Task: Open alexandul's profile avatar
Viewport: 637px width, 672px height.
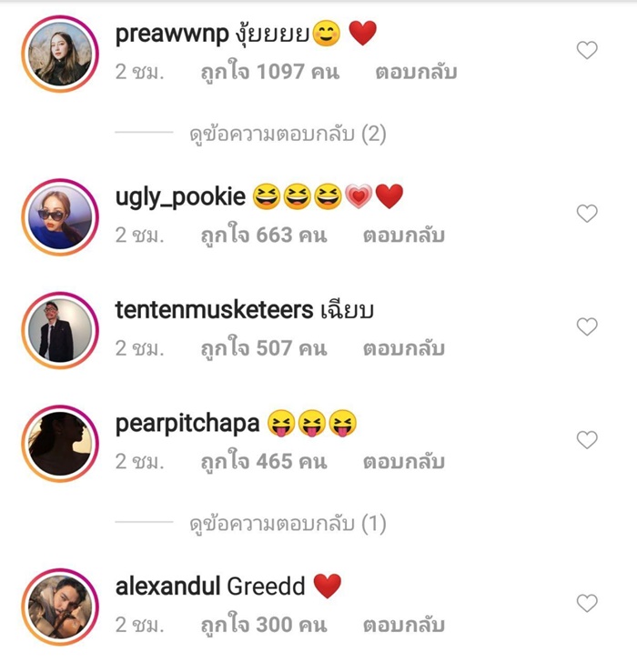Action: pyautogui.click(x=60, y=607)
